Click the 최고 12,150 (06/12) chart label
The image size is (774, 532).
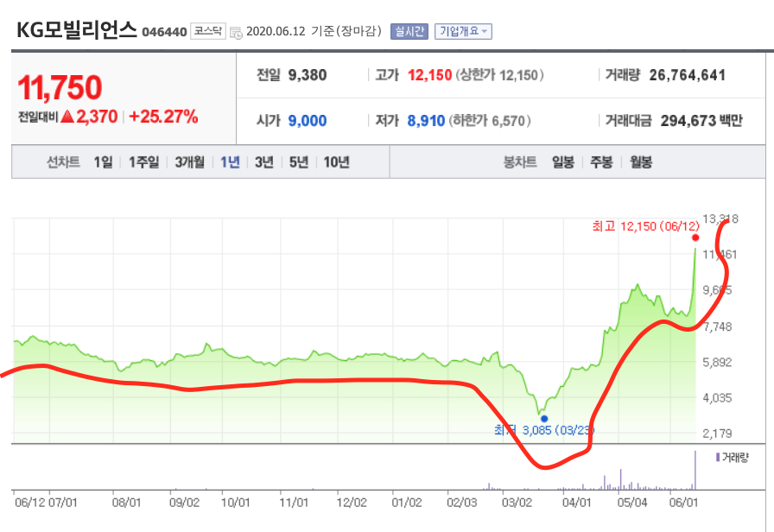(x=645, y=226)
